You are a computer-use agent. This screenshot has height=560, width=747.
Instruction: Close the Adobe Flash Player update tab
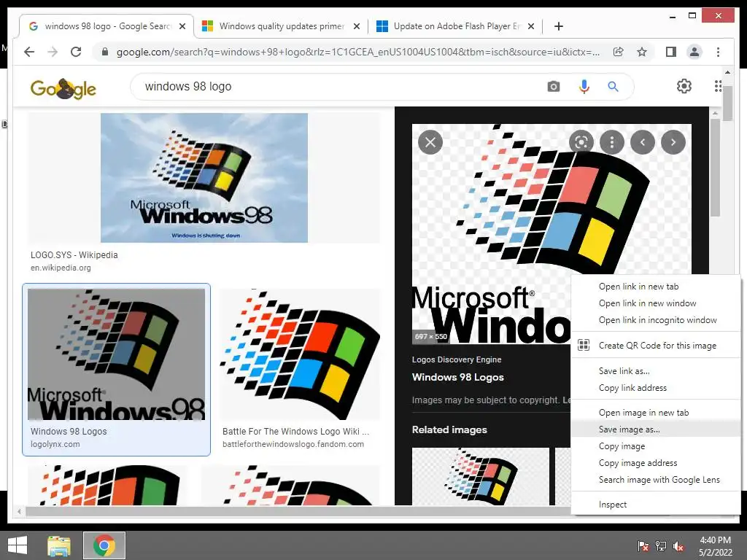[x=531, y=27]
